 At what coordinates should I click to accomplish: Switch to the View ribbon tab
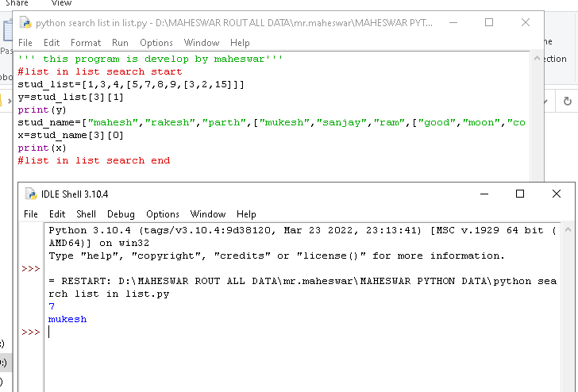coord(61,4)
